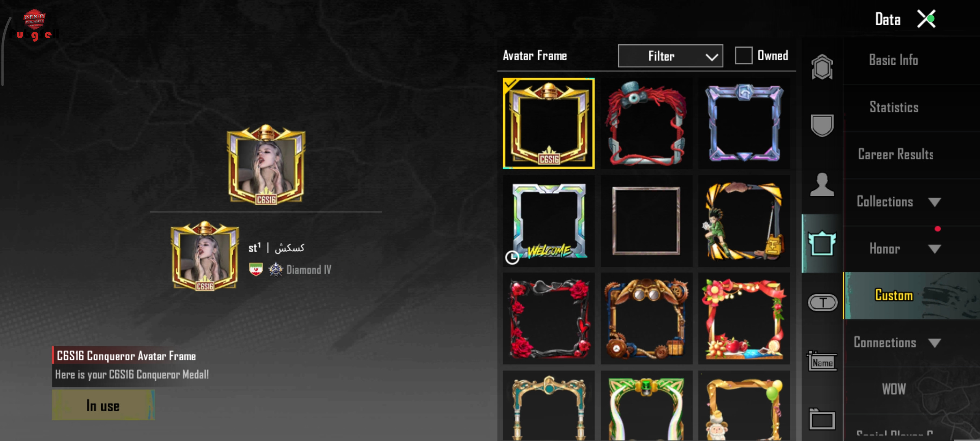The height and width of the screenshot is (441, 980).
Task: Switch to Basic Info tab
Action: click(x=893, y=60)
